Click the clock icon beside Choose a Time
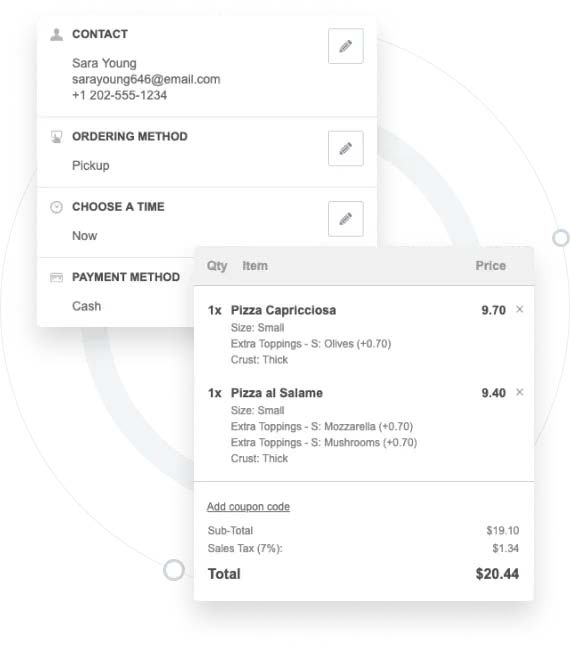 pyautogui.click(x=56, y=207)
